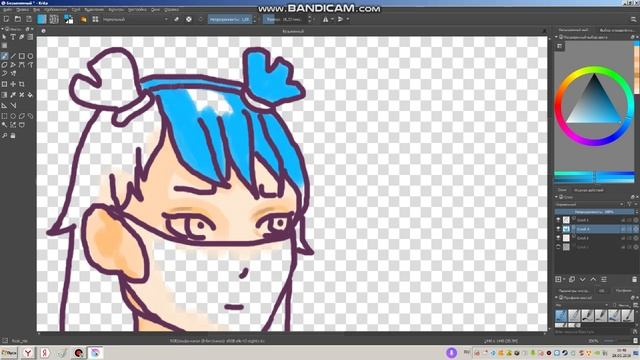This screenshot has height=360, width=640.
Task: Toggle eraser mode in the top toolbar
Action: pyautogui.click(x=176, y=19)
